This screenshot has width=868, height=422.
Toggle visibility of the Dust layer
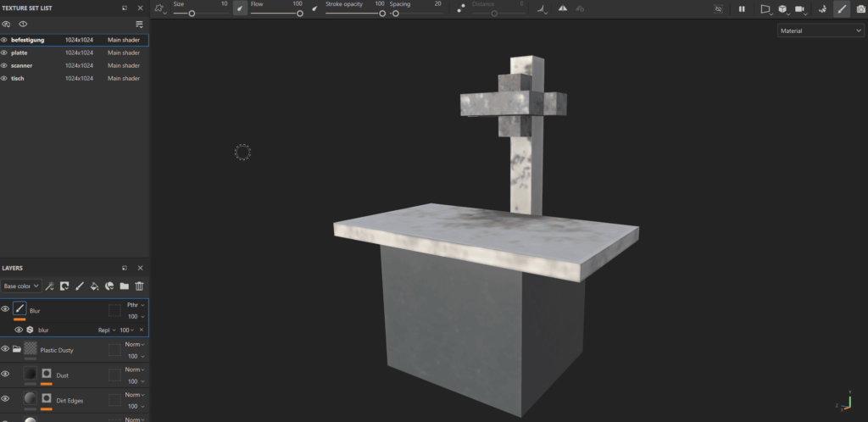coord(5,374)
